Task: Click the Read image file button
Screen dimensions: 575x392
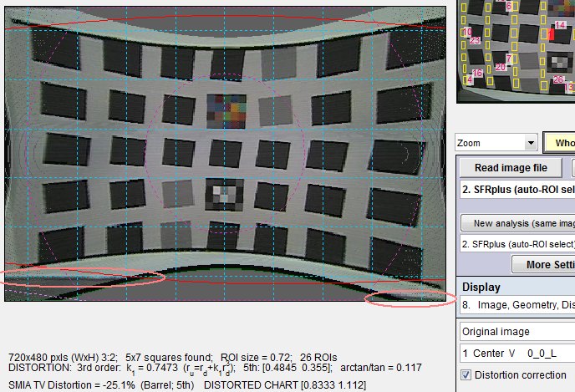Action: click(x=511, y=168)
